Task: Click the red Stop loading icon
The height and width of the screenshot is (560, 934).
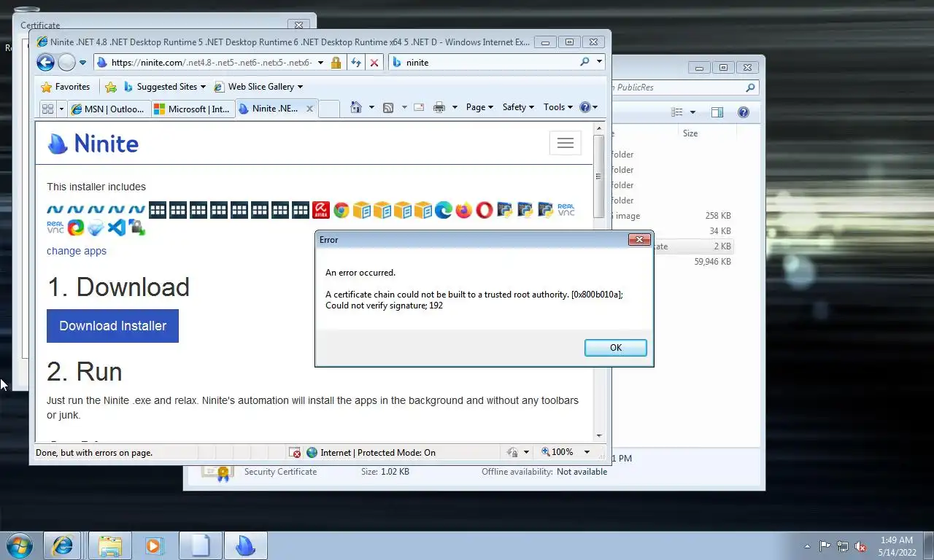Action: tap(374, 63)
